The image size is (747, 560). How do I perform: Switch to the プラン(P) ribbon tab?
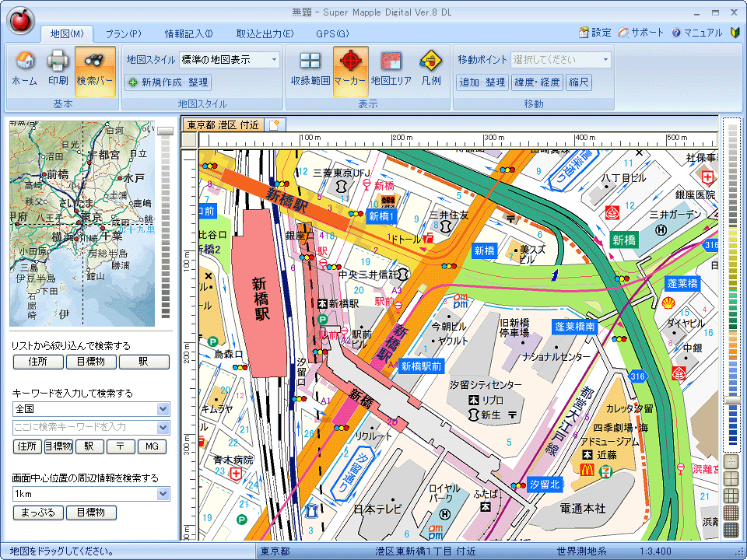coord(124,33)
